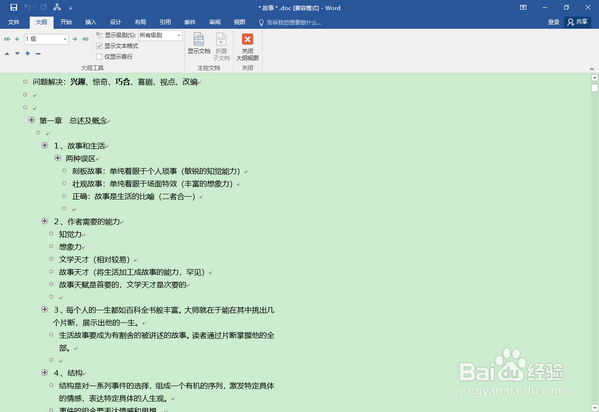Expand the '3、每个人的一生' plus marker
Screen dimensions: 599x412
click(45, 309)
